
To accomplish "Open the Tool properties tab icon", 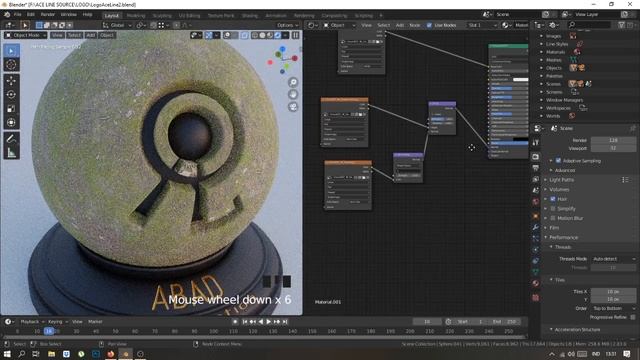I will click(x=536, y=142).
